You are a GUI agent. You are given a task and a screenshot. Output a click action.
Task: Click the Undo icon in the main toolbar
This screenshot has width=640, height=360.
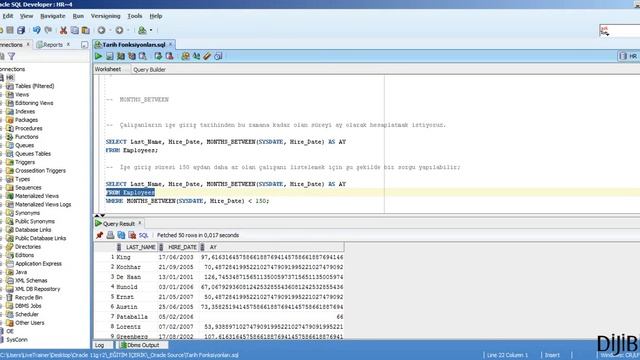[37, 30]
